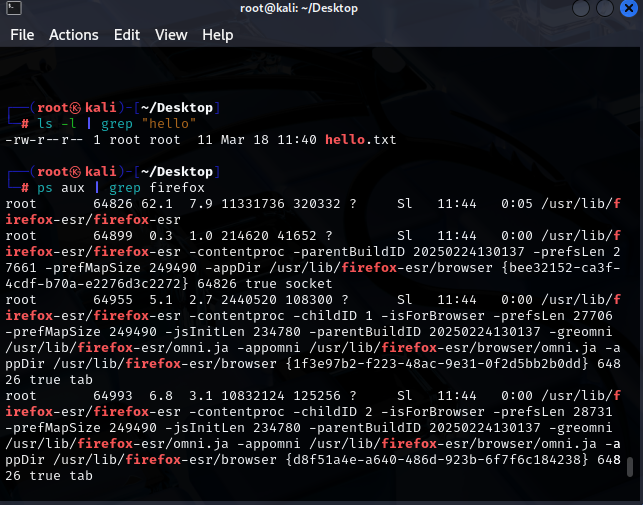Click '-prefsLen 28731' text
The width and height of the screenshot is (643, 505).
tap(553, 412)
